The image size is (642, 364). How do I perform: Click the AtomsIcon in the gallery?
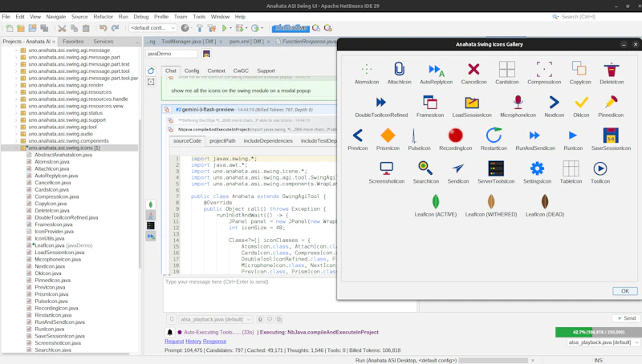tap(367, 69)
